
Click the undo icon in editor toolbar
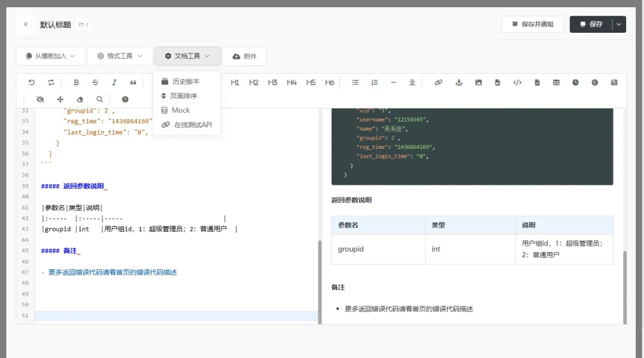click(x=32, y=83)
